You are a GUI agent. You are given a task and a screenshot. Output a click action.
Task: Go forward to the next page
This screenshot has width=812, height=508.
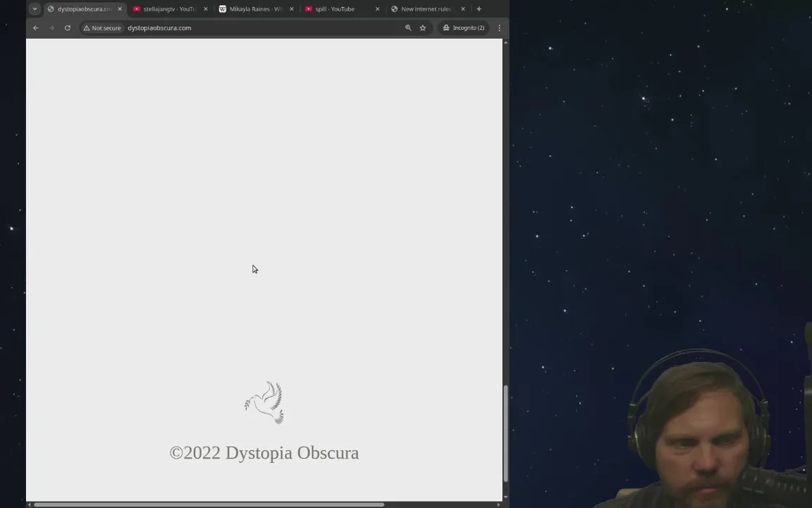(x=51, y=28)
